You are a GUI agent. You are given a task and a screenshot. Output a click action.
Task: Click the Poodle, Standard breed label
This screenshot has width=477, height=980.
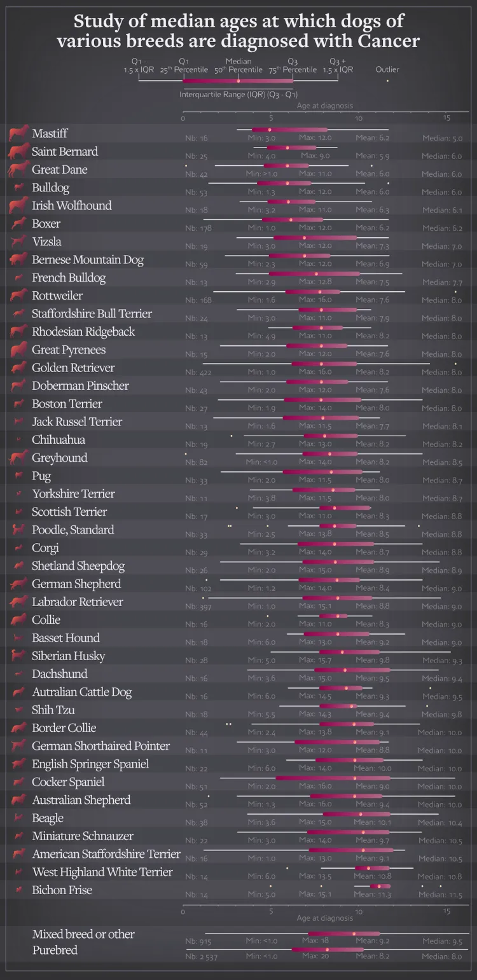[x=73, y=530]
